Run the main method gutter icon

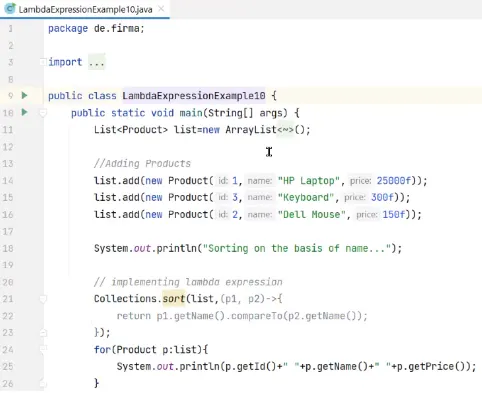pyautogui.click(x=24, y=112)
